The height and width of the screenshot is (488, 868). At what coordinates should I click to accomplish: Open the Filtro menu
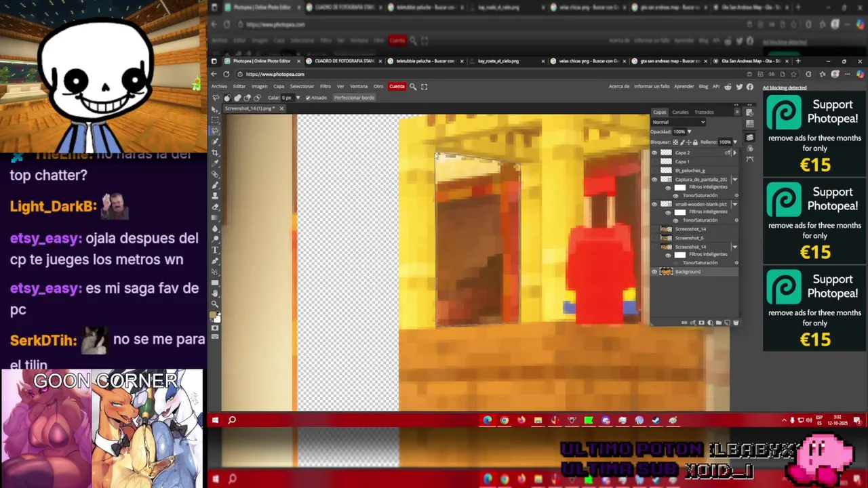(325, 86)
